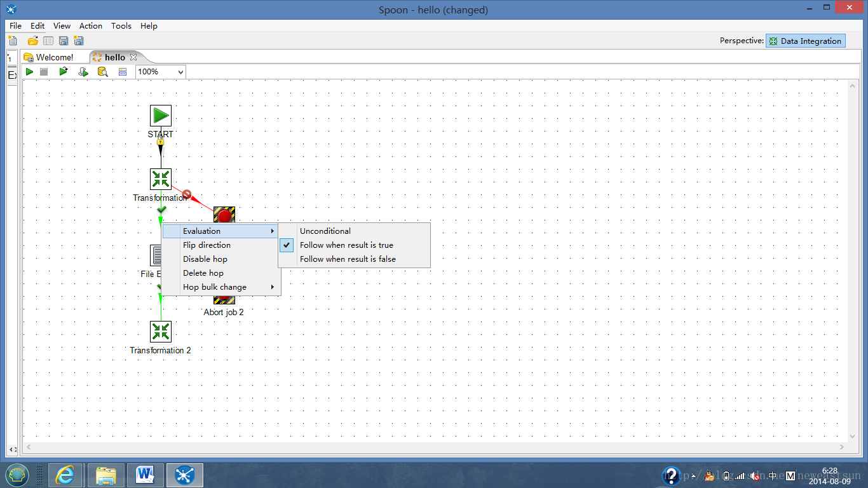The width and height of the screenshot is (868, 488).
Task: Open the Help menu
Action: click(x=149, y=26)
